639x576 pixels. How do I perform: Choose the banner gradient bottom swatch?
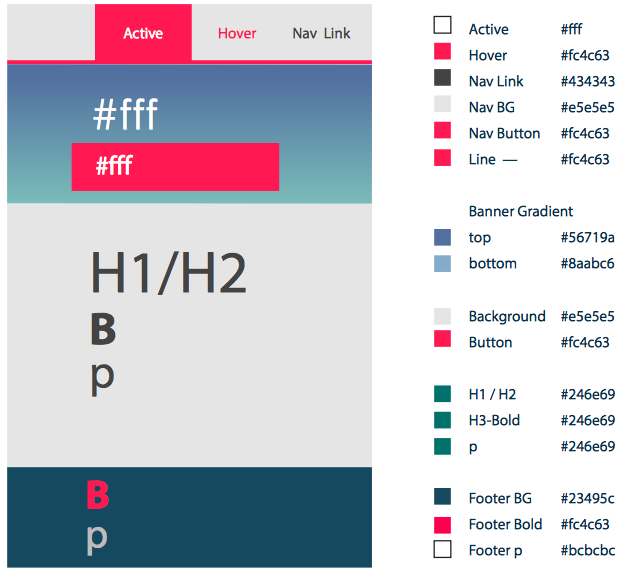[x=442, y=263]
